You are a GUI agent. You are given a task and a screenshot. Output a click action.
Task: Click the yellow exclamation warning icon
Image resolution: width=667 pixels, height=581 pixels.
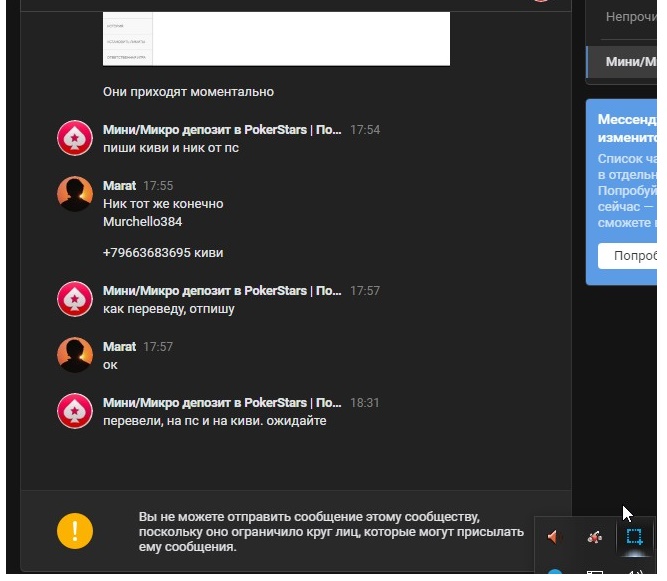(75, 531)
